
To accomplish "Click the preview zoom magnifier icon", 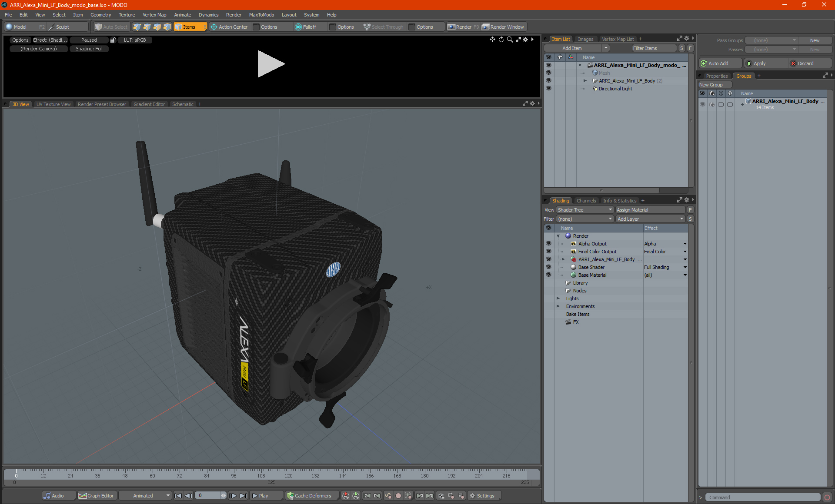I will [x=510, y=40].
